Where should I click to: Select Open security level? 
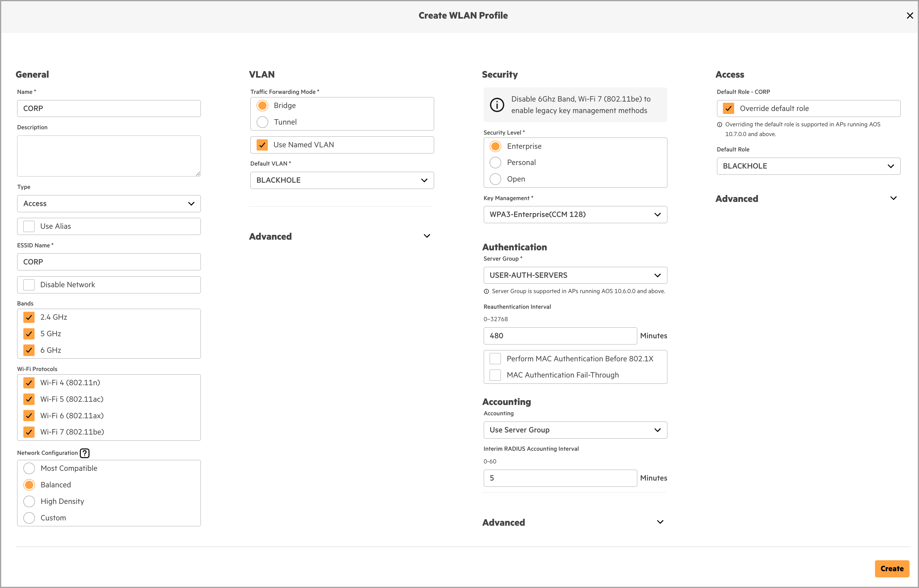coord(496,179)
